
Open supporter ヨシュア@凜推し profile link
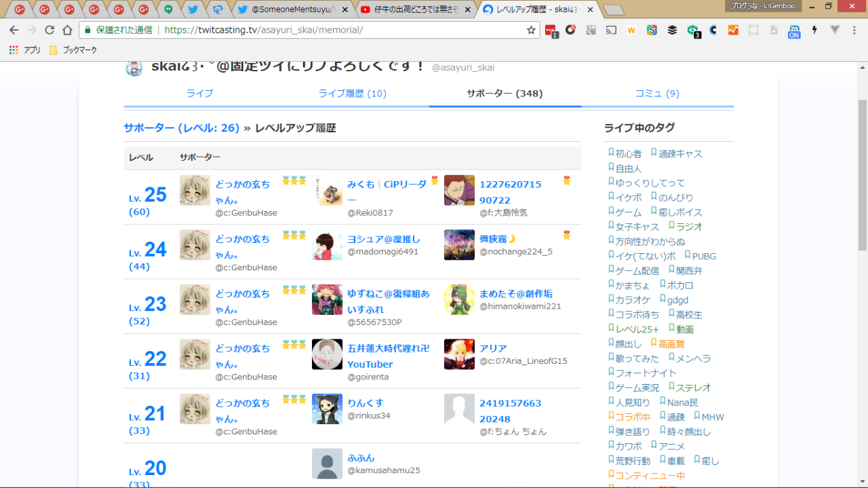pyautogui.click(x=384, y=239)
